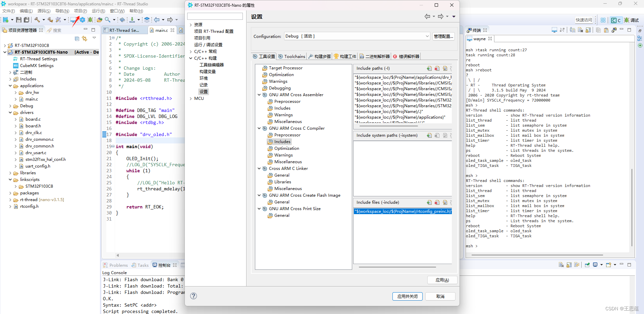Viewport: 644px width, 314px height.
Task: Click the Save icon in main toolbar
Action: 19,20
